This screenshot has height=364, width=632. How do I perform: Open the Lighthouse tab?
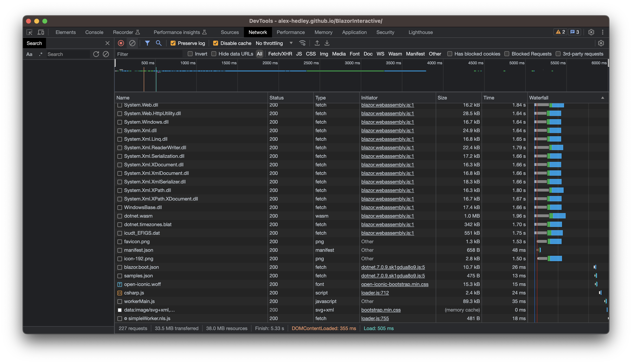[x=420, y=32]
